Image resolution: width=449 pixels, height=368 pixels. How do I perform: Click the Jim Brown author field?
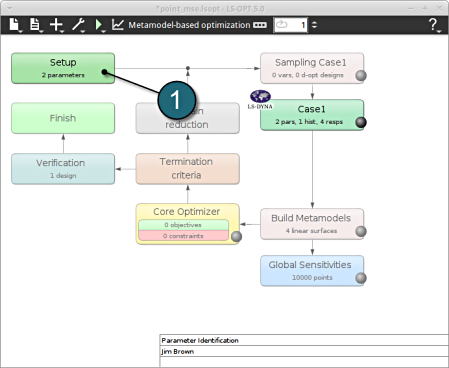[304, 351]
